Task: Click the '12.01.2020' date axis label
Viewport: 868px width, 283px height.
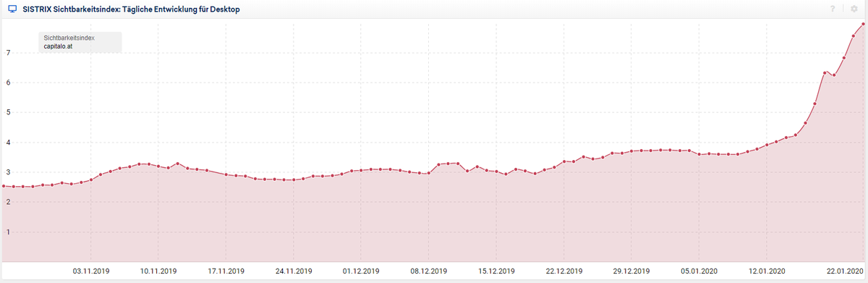Action: pos(767,271)
